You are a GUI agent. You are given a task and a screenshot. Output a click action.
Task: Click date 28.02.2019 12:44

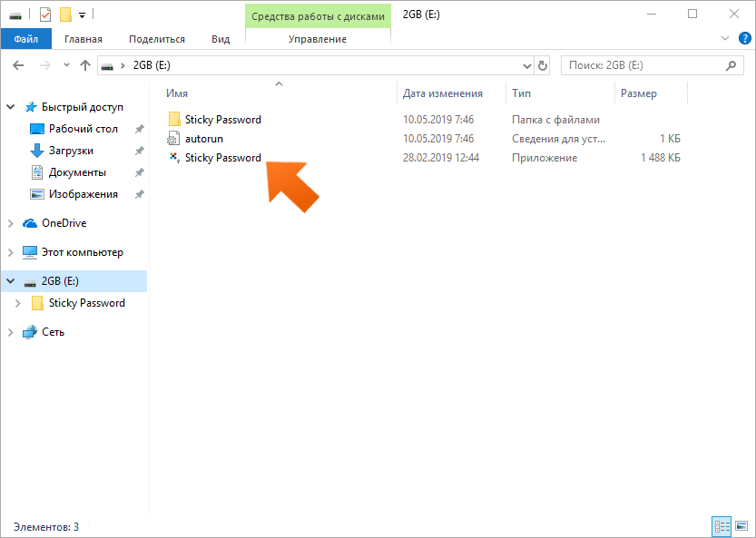pyautogui.click(x=441, y=158)
